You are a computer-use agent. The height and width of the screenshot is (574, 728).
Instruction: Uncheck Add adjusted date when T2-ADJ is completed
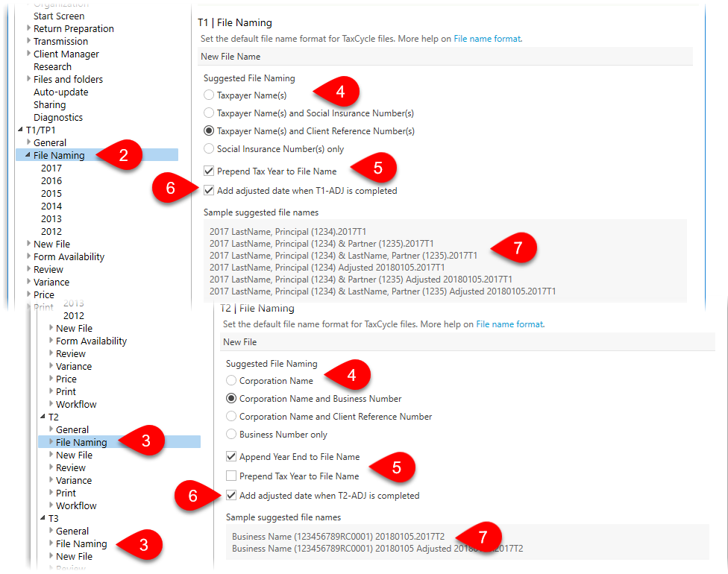(x=231, y=495)
